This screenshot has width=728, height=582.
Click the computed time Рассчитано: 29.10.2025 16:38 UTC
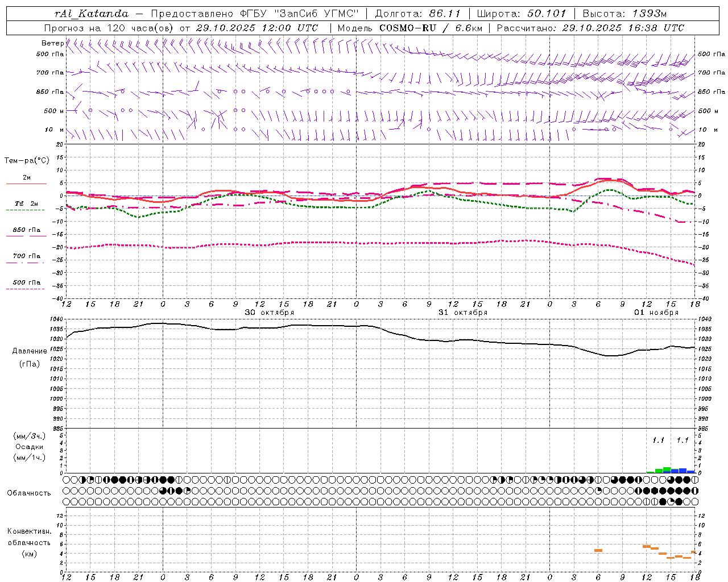tap(590, 28)
